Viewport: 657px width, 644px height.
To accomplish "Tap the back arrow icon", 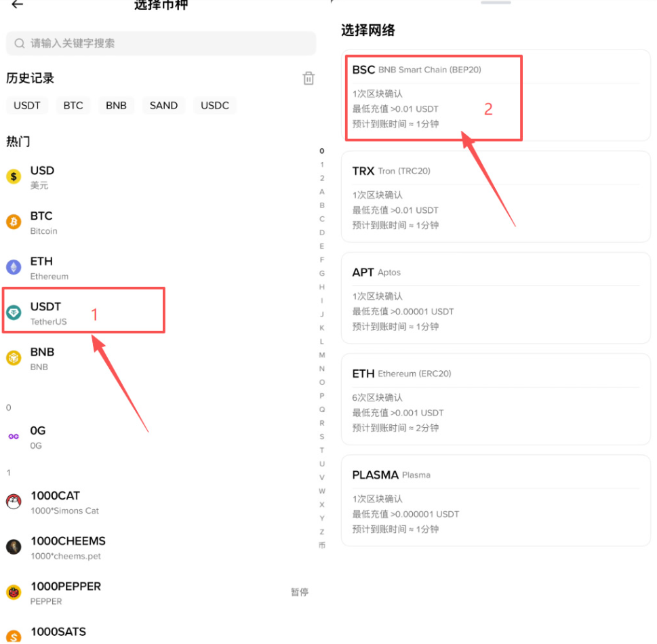I will coord(17,5).
